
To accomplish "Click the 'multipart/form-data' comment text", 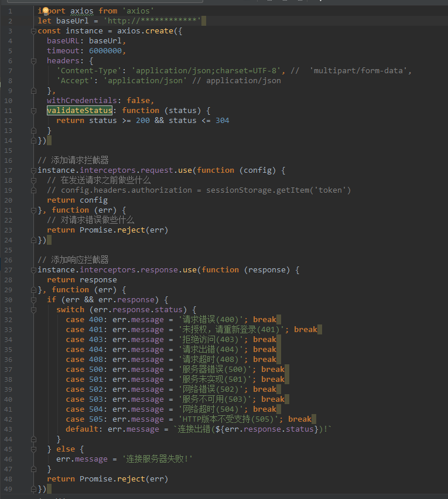I will point(358,71).
